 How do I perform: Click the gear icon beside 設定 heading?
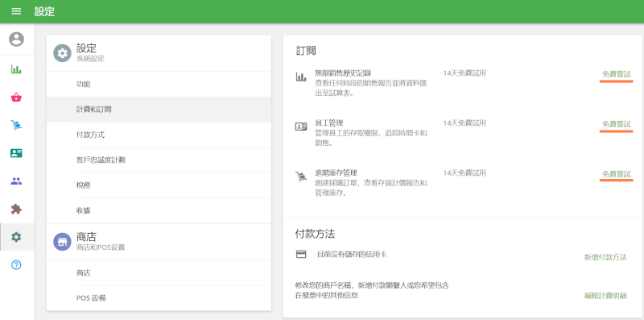pos(63,53)
